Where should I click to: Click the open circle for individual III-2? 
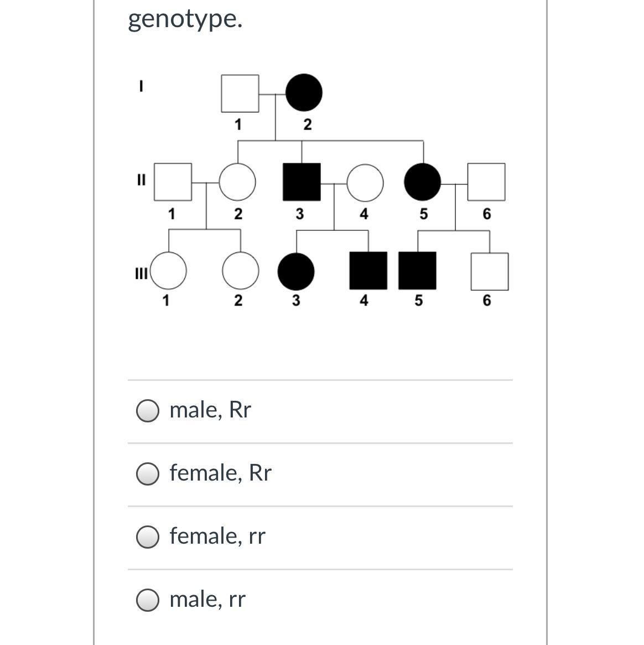(240, 271)
